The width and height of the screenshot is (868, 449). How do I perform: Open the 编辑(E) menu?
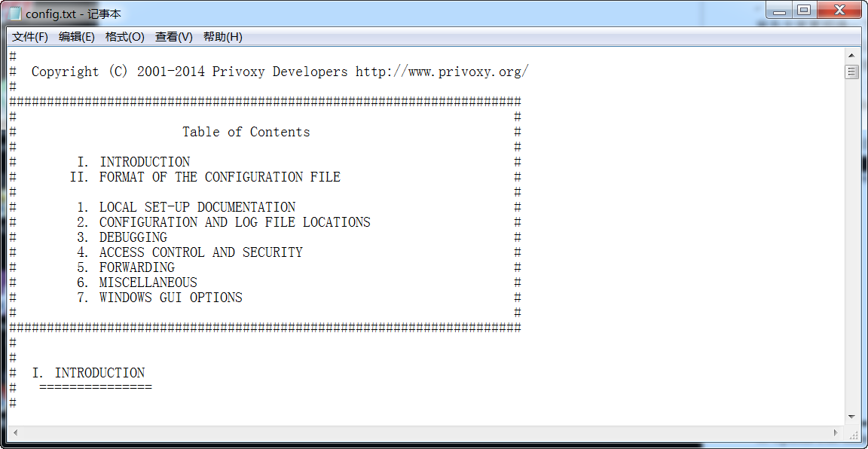point(77,37)
